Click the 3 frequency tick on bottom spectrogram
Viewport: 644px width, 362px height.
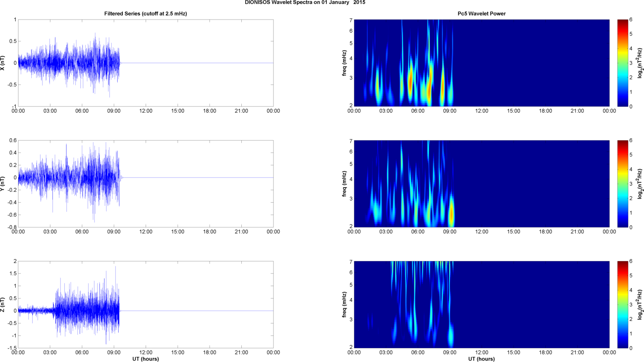(351, 320)
